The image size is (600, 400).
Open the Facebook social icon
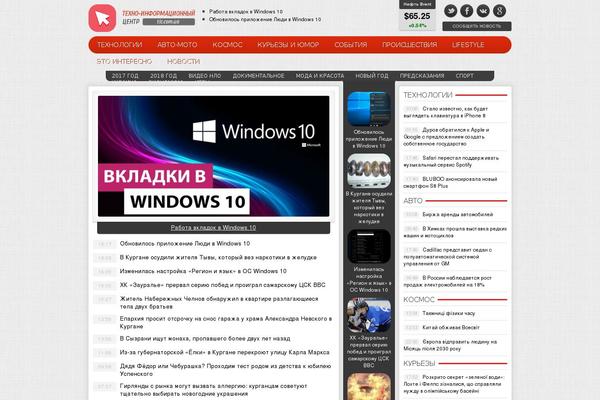467,11
